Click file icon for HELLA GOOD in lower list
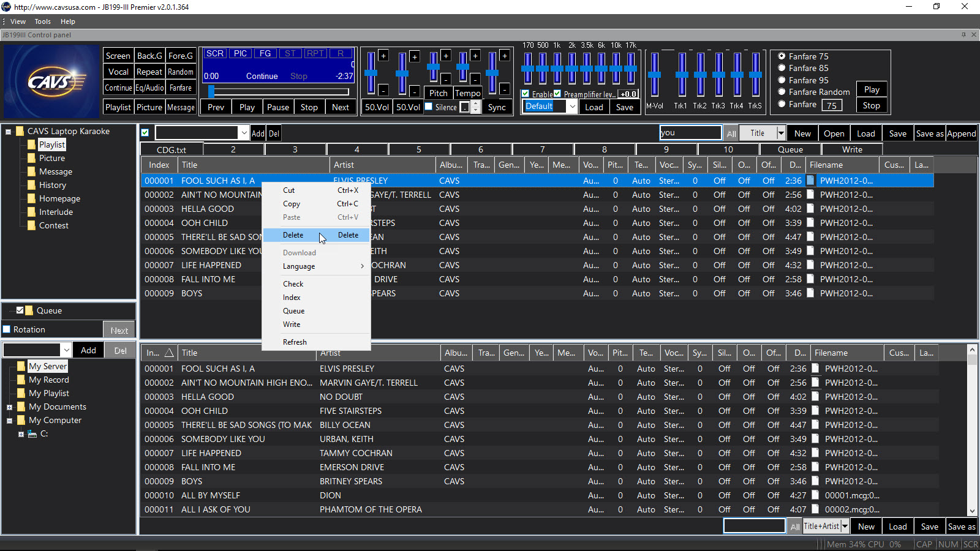Screen dimensions: 980x551 [x=815, y=397]
